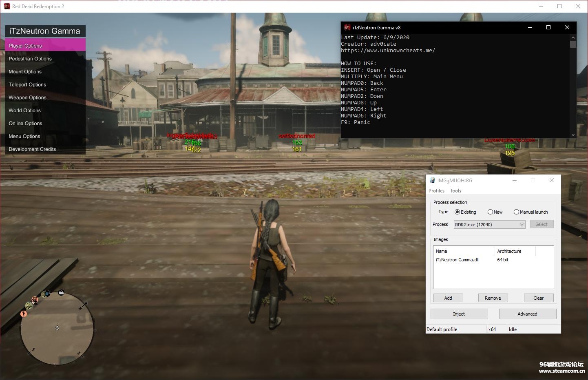588x380 pixels.
Task: Open the Tools menu in injector
Action: (455, 191)
